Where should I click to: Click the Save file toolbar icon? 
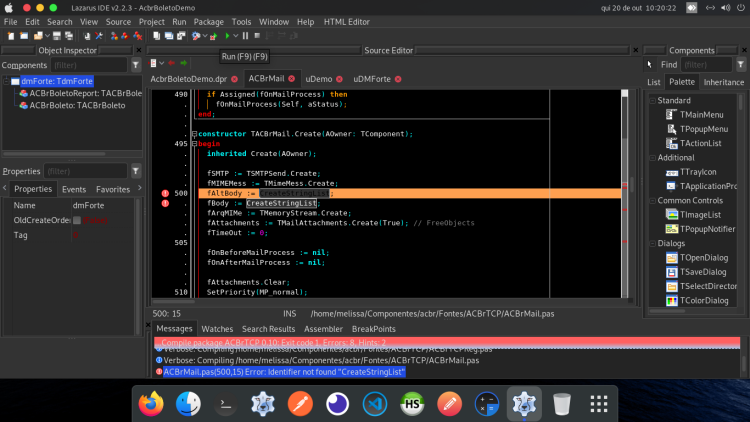pyautogui.click(x=57, y=36)
